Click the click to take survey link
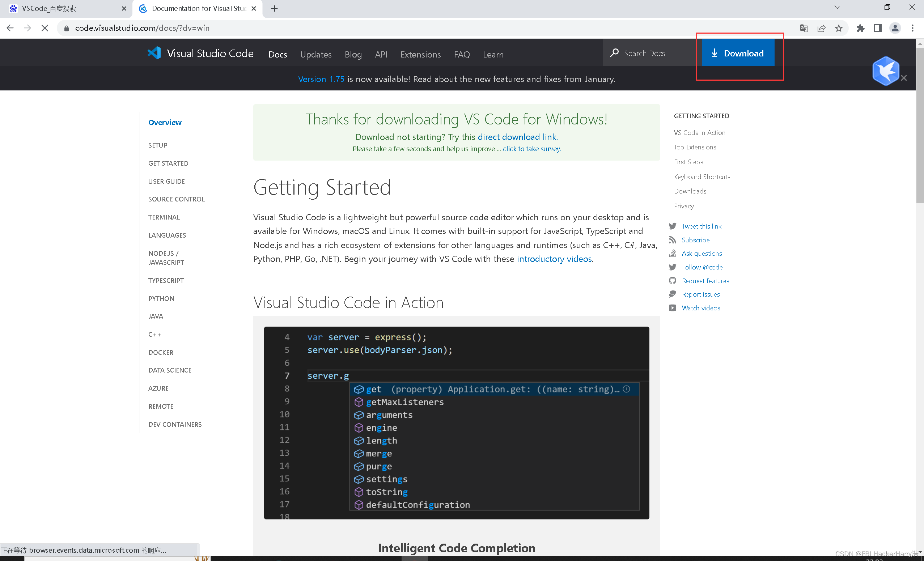Screen dimensions: 924x561 point(532,149)
